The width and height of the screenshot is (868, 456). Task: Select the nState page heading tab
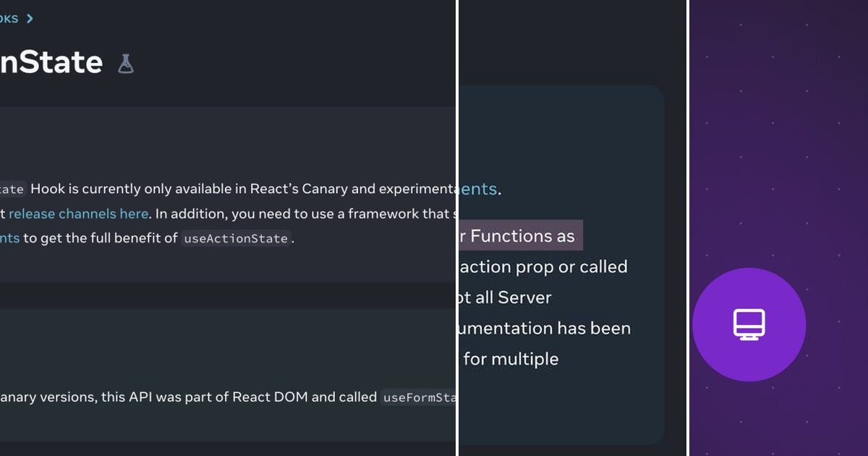[51, 62]
